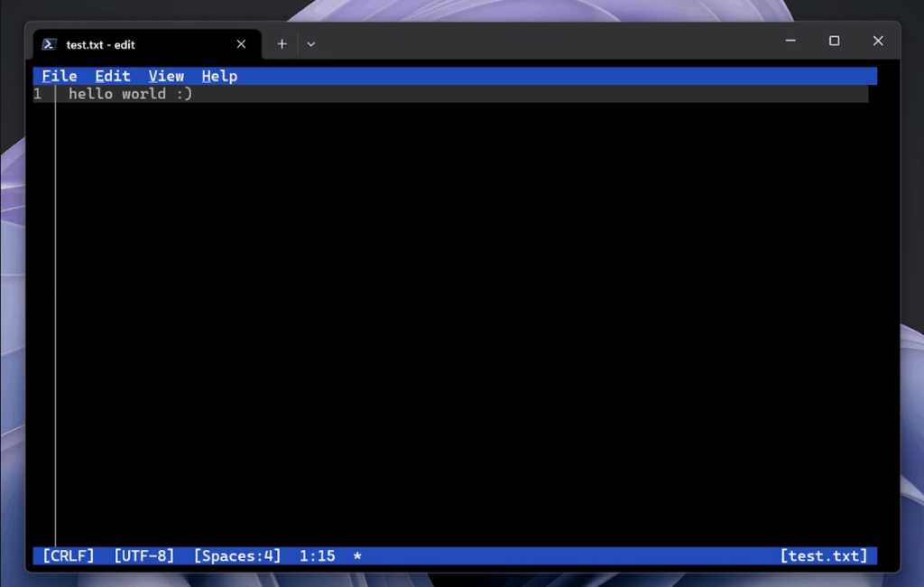
Task: Click the [test.txt] filename in status bar
Action: 823,555
